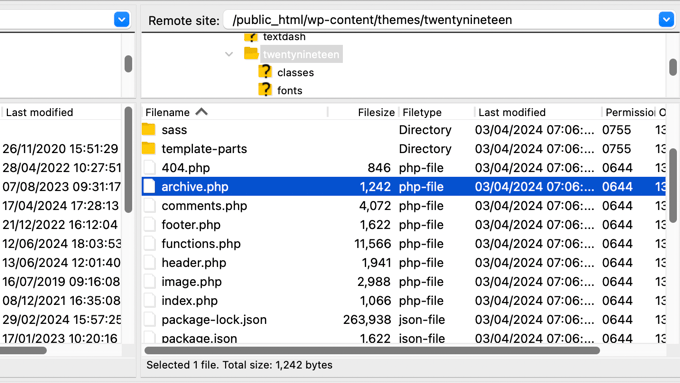Sort by the Permissions column header
This screenshot has width=680, height=383.
pos(629,112)
